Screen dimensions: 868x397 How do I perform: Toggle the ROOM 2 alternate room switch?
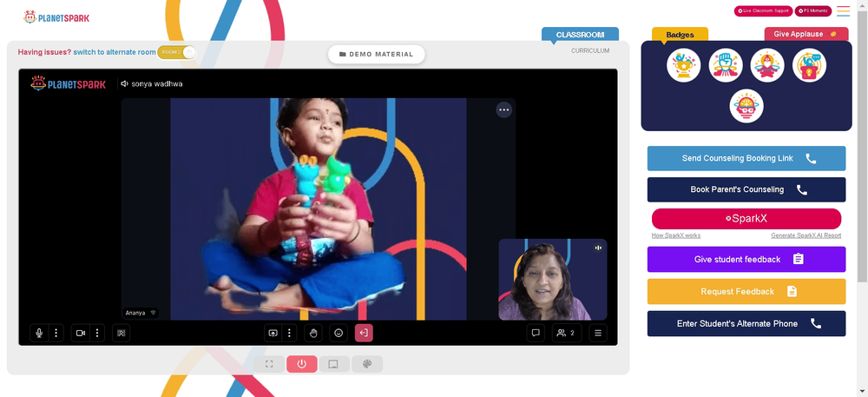176,52
